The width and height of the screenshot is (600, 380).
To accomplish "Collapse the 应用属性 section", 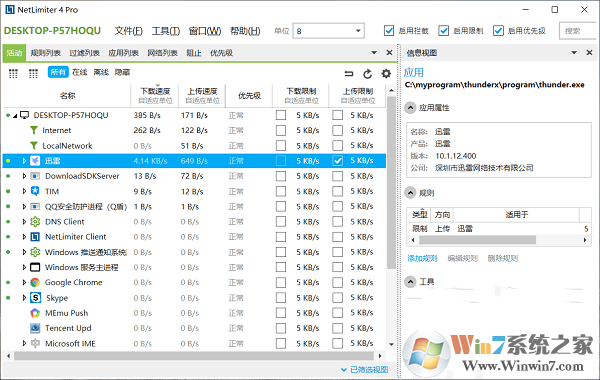I will tap(410, 108).
